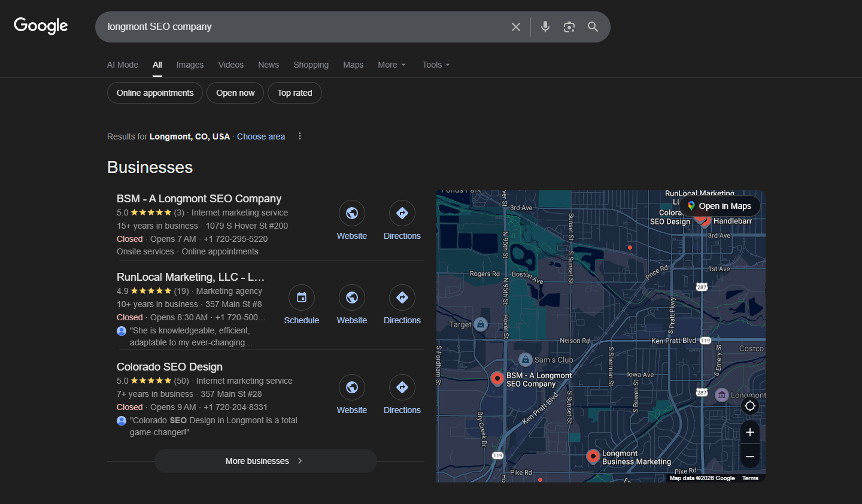Image resolution: width=862 pixels, height=504 pixels.
Task: Open the three-dot options menu near results
Action: tap(299, 136)
